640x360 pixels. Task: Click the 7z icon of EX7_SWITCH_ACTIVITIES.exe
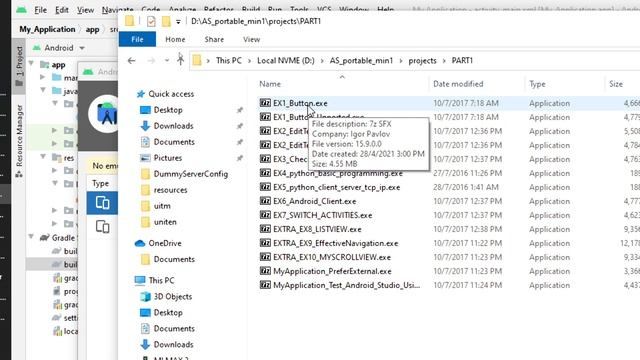(x=265, y=215)
